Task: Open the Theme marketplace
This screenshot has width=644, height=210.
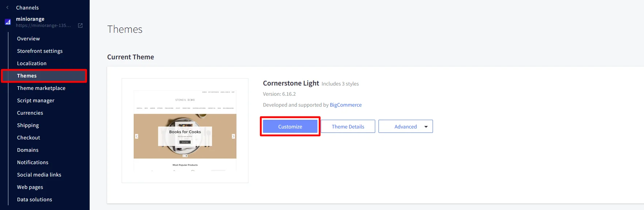Action: tap(41, 88)
